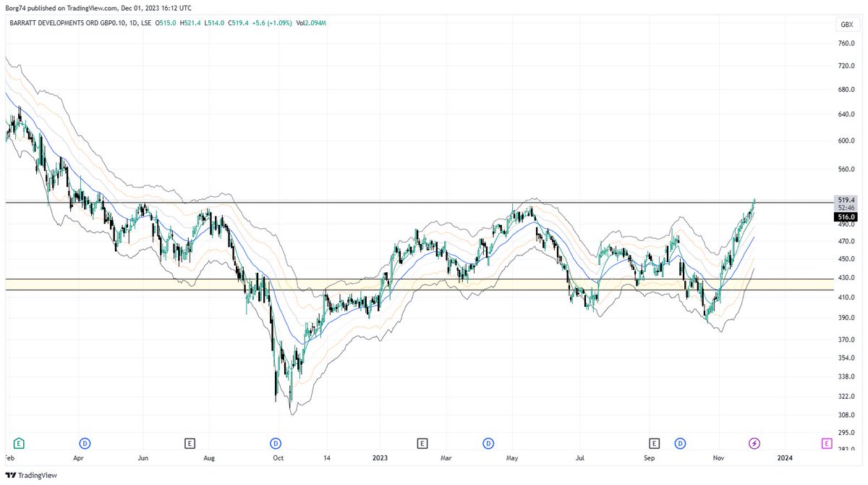Click the green earnings marker at Feb 2022

click(19, 442)
